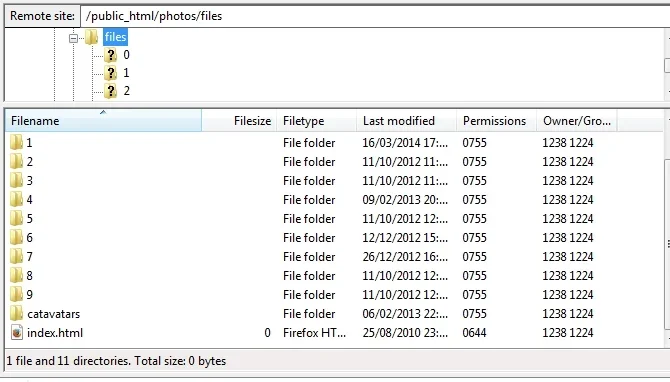Click the files folder icon in tree
The height and width of the screenshot is (382, 670).
click(x=91, y=37)
